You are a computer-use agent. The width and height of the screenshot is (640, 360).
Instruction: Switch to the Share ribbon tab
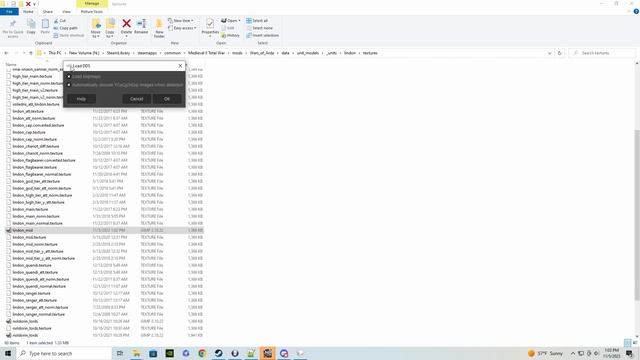48,11
